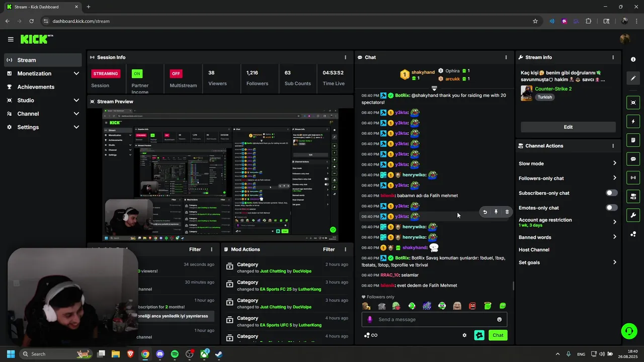Open Steam from the taskbar
This screenshot has height=362, width=644.
click(219, 354)
